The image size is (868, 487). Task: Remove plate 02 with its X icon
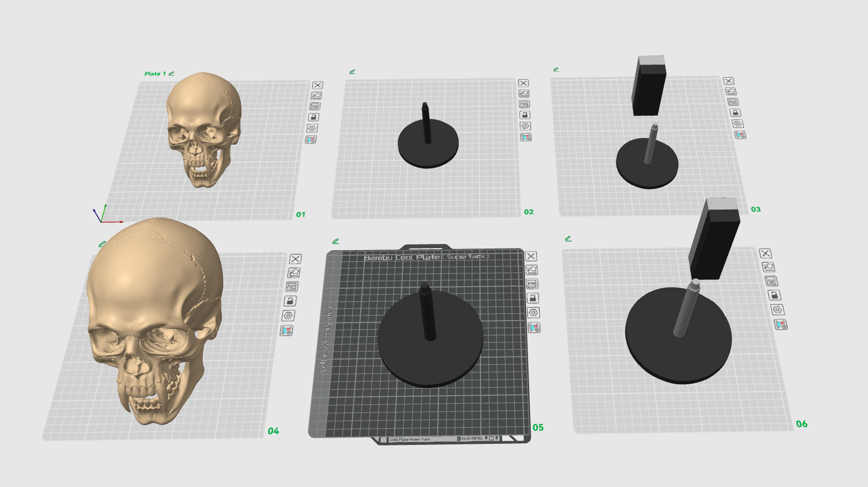point(524,83)
